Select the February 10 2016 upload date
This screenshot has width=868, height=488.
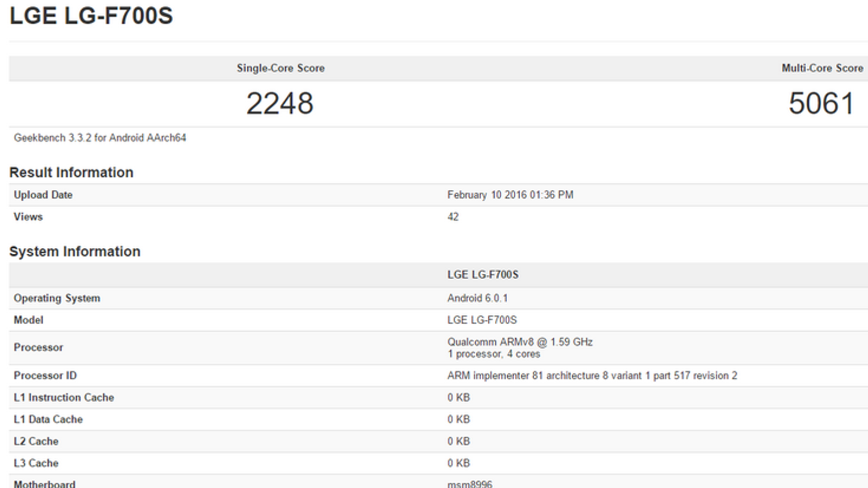click(510, 195)
